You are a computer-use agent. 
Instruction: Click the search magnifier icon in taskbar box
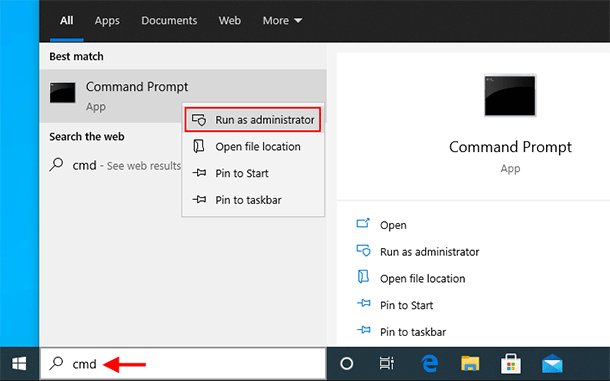[56, 363]
